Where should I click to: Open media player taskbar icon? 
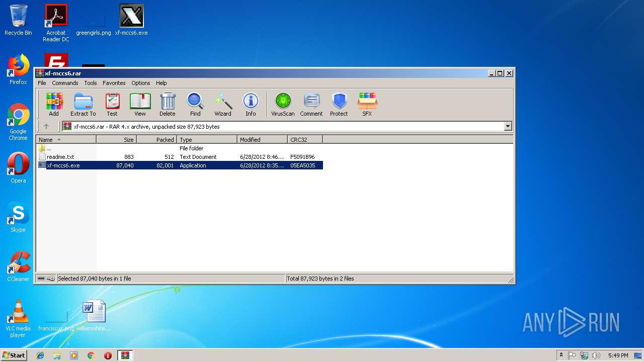pos(74,355)
